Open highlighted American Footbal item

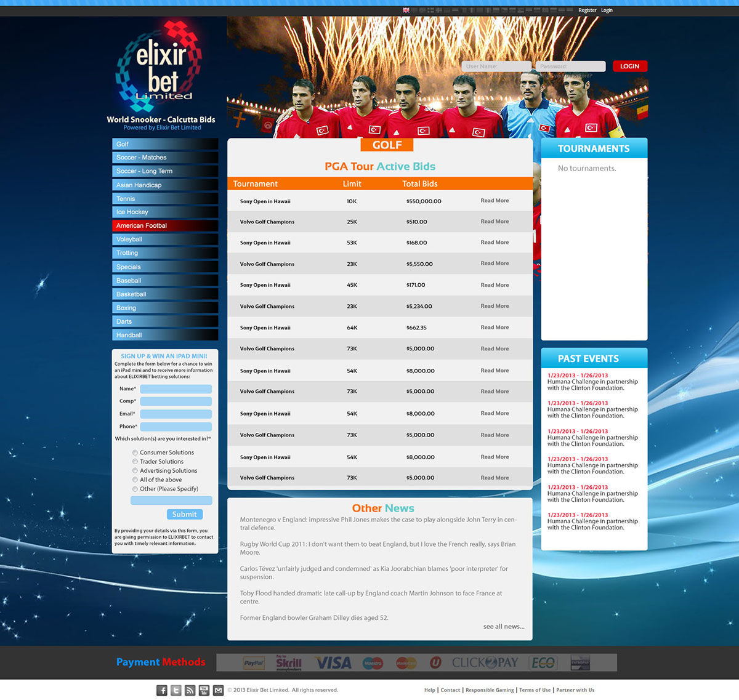[165, 225]
